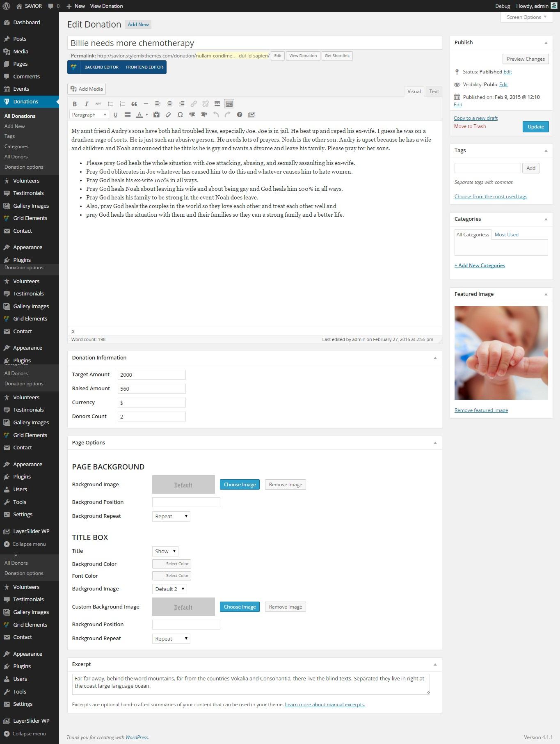
Task: Open Background Color Select Color picker
Action: pos(171,564)
